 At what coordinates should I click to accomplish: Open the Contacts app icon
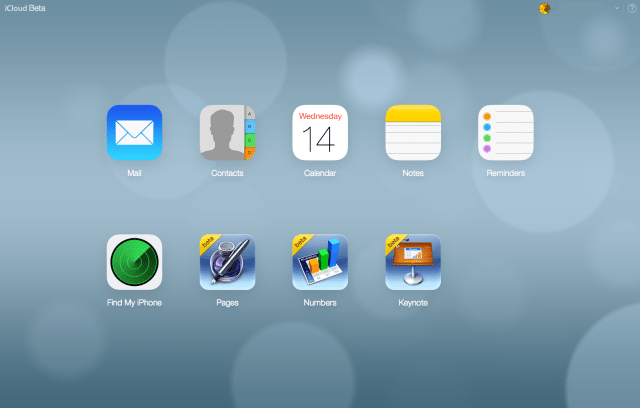pos(227,133)
